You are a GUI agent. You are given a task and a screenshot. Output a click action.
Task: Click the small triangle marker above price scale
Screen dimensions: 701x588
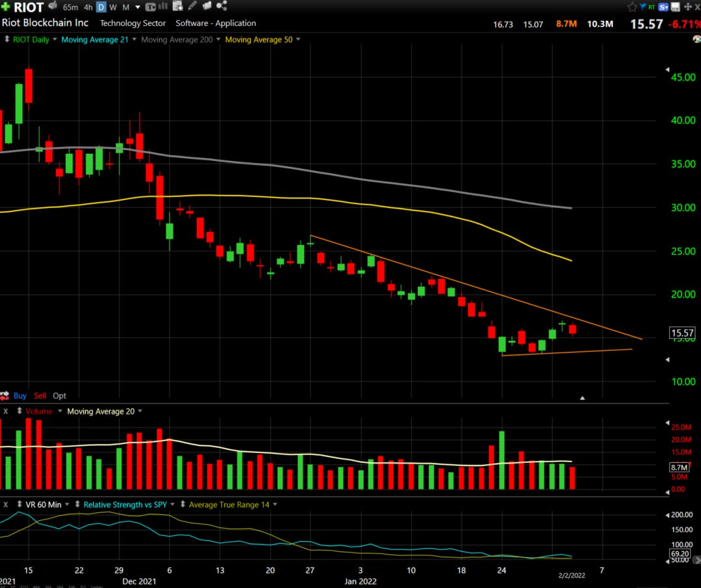[668, 69]
